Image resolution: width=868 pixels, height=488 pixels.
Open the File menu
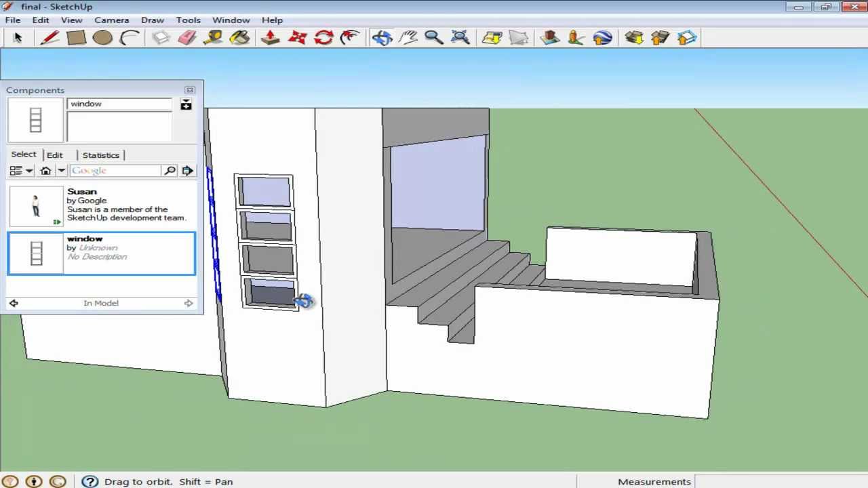pos(13,20)
